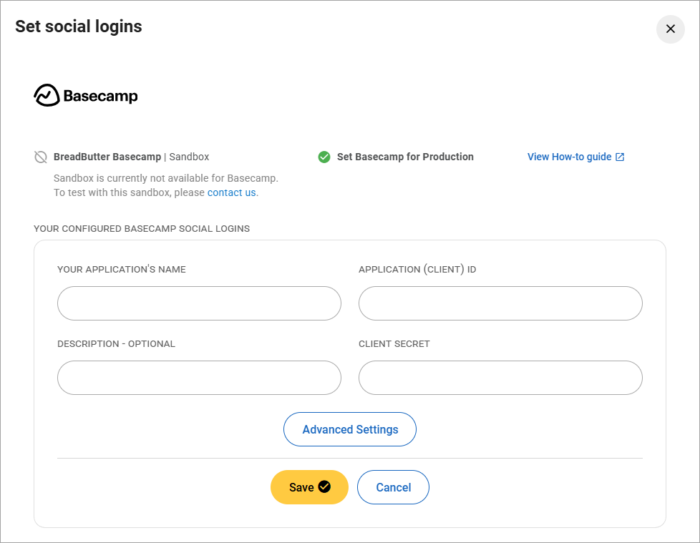This screenshot has height=543, width=700.
Task: Open the View How-to guide link
Action: [569, 157]
